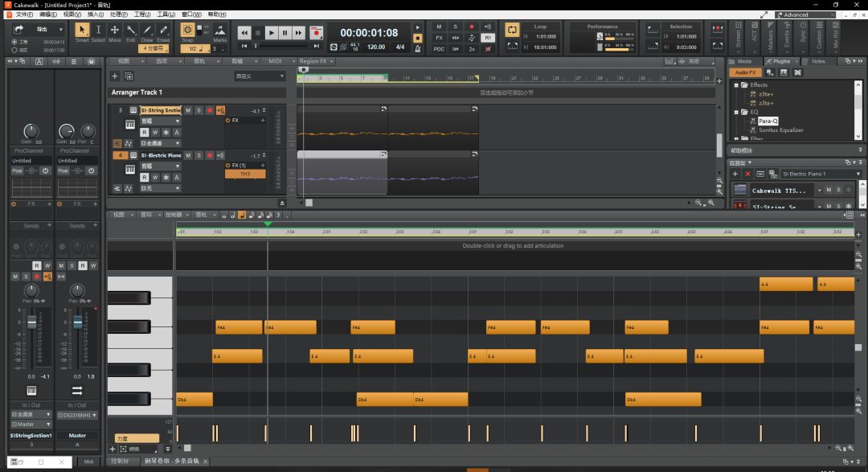Arm record on SI-String Section track
This screenshot has width=868, height=472.
(210, 110)
